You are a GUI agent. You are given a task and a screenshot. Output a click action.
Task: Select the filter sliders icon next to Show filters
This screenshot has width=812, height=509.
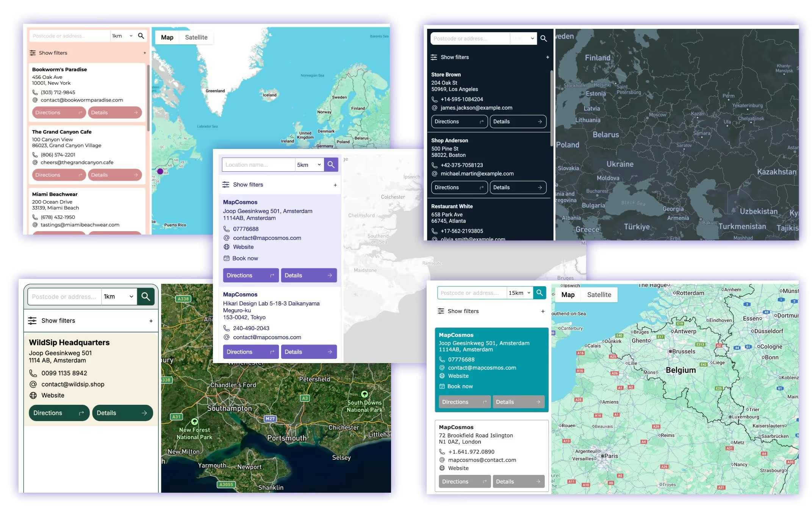pyautogui.click(x=33, y=53)
